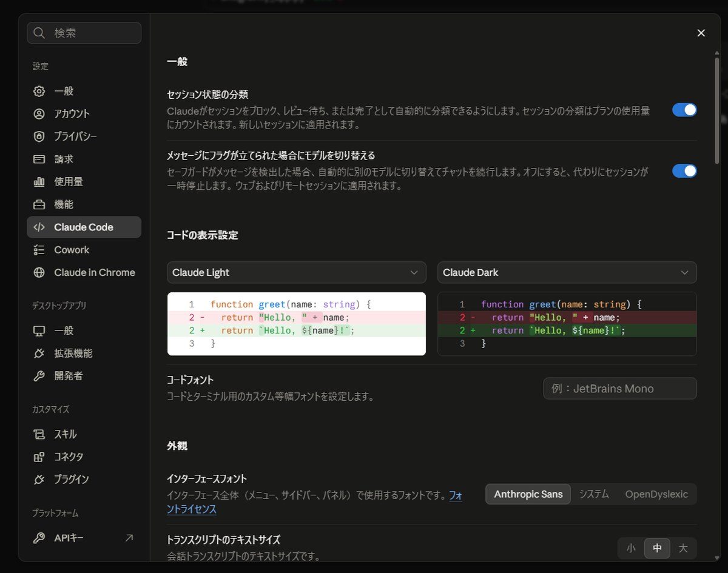Open 使用量 settings page
Image resolution: width=728 pixels, height=573 pixels.
pyautogui.click(x=84, y=181)
